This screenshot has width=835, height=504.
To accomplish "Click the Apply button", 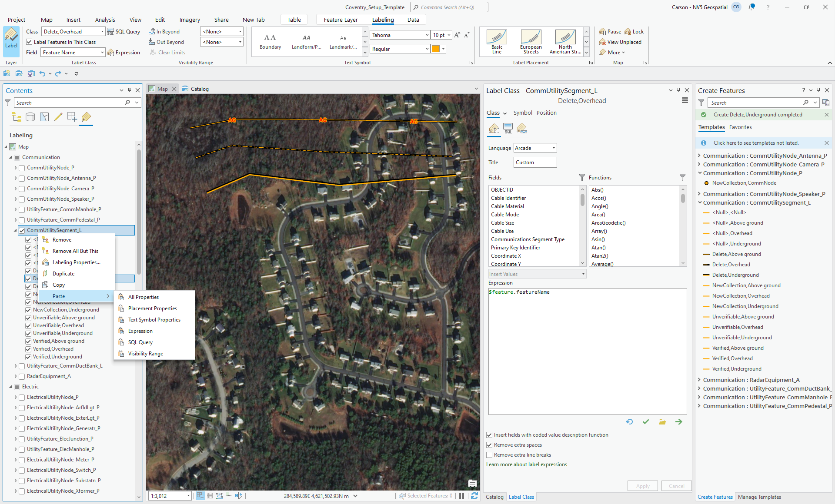I will tap(642, 486).
